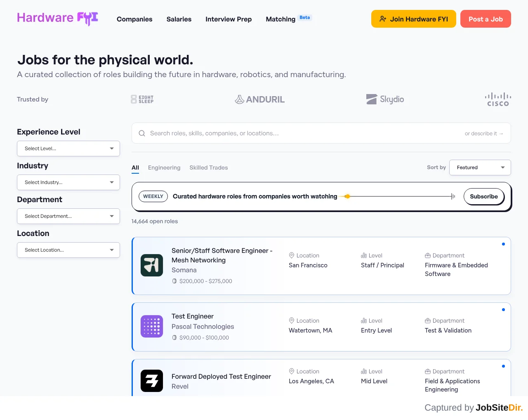
Task: Open the Forward Deployed Test Engineer listing
Action: click(221, 377)
